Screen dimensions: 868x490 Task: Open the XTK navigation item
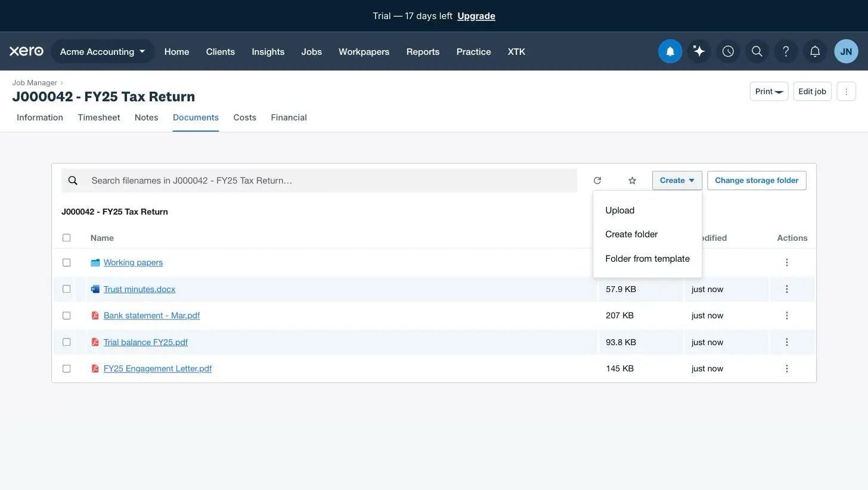[x=516, y=52]
